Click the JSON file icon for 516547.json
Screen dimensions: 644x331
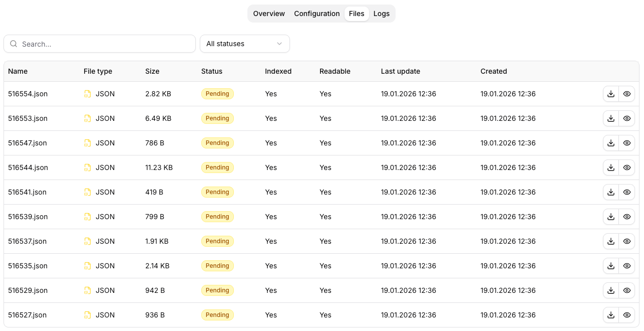pyautogui.click(x=88, y=143)
